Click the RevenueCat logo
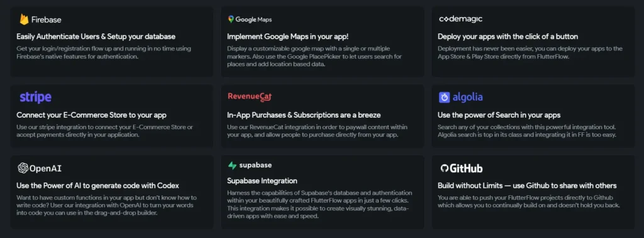Image resolution: width=644 pixels, height=238 pixels. [x=250, y=97]
